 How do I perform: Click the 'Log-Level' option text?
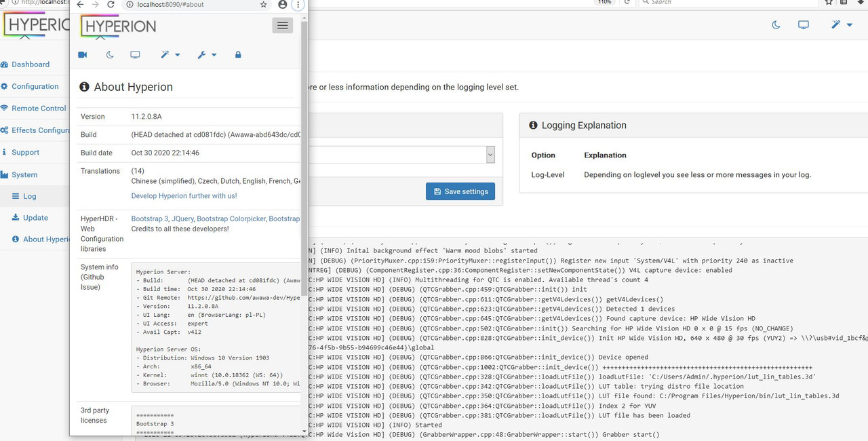click(548, 174)
